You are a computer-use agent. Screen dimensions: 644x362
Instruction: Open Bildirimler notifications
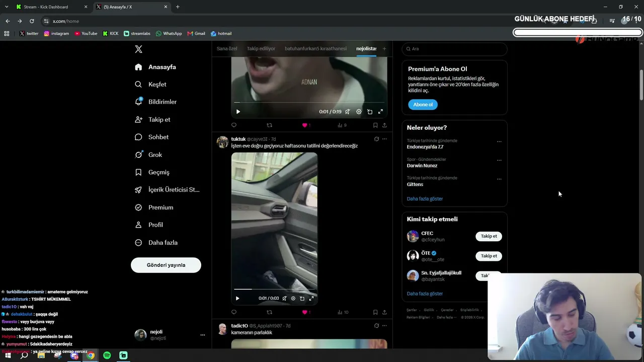click(155, 102)
